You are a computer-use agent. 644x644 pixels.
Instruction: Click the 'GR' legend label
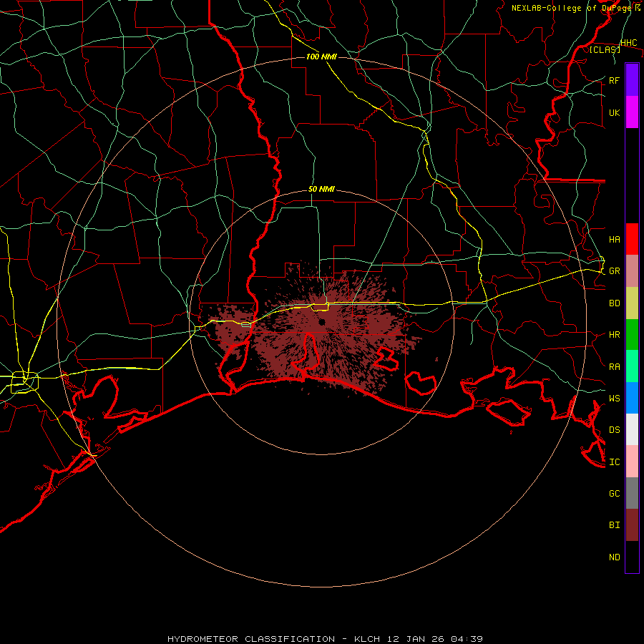tap(614, 271)
